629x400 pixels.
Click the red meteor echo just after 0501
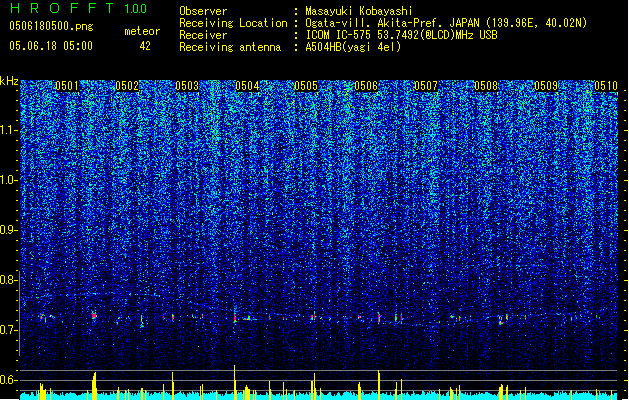coord(94,316)
